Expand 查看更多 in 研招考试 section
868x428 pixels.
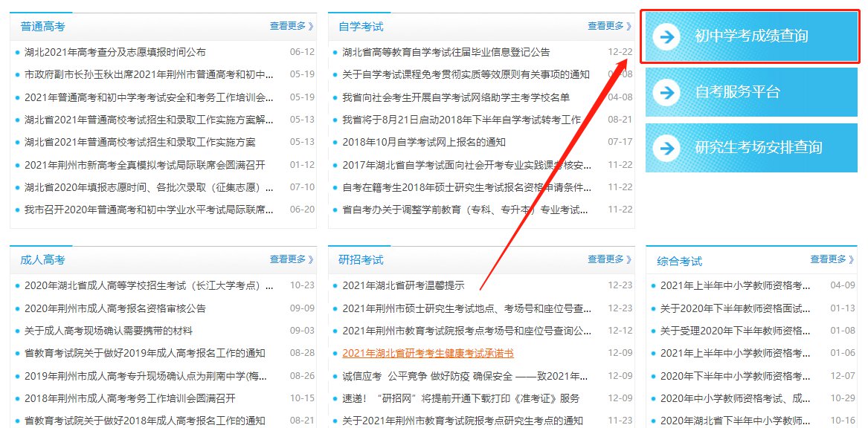(x=609, y=259)
